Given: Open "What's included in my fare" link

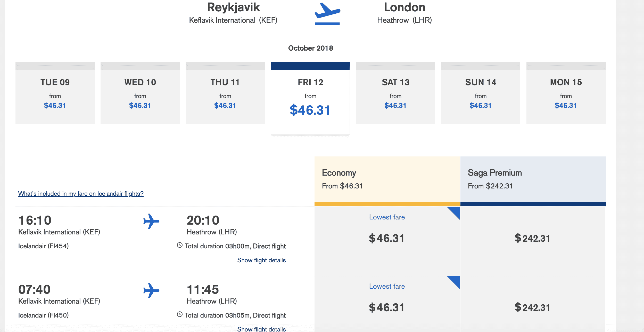Looking at the screenshot, I should pyautogui.click(x=81, y=194).
